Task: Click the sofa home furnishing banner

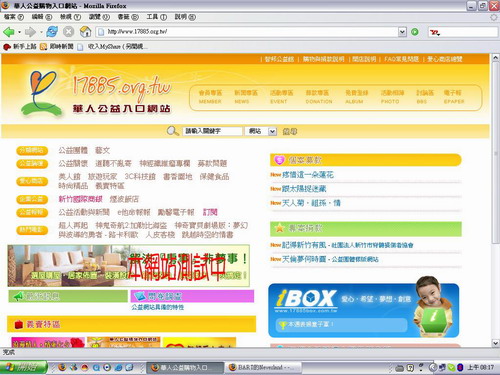Action: (x=129, y=266)
